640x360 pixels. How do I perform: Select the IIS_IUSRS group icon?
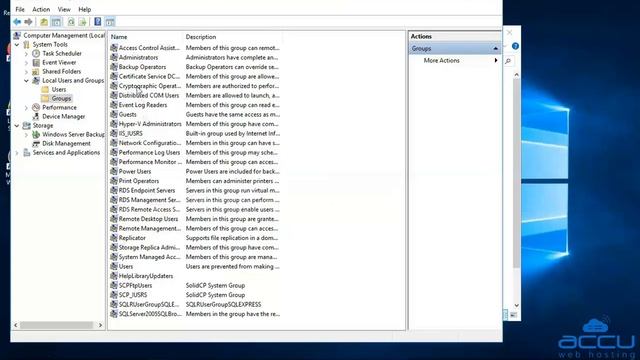click(x=114, y=133)
